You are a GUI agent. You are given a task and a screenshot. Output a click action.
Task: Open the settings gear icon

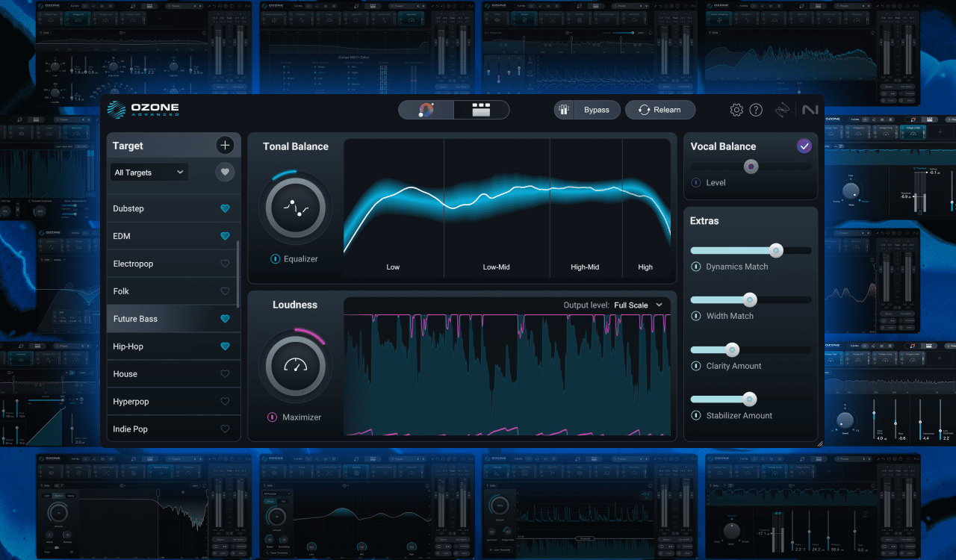736,109
